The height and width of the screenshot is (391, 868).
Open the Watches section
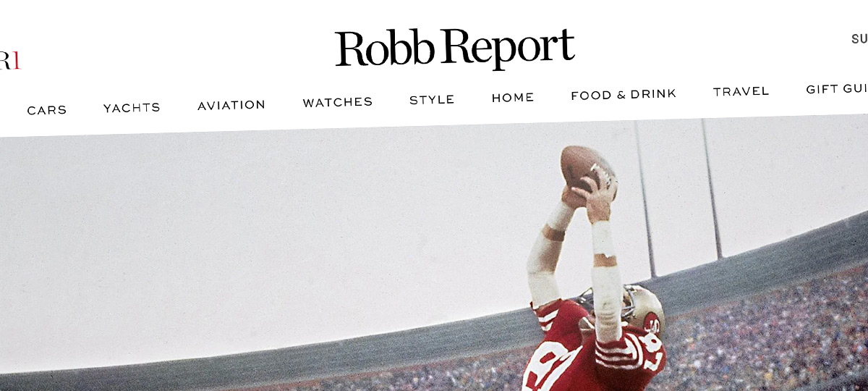point(338,102)
